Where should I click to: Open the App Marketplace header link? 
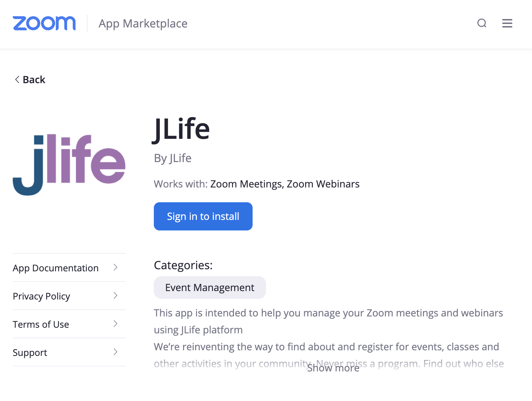(x=143, y=23)
